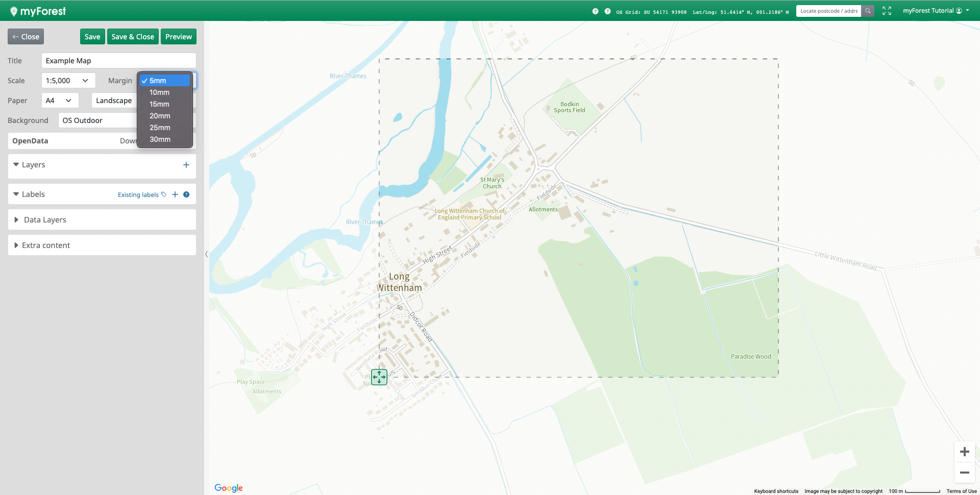Select the 10mm margin option
980x495 pixels.
159,92
